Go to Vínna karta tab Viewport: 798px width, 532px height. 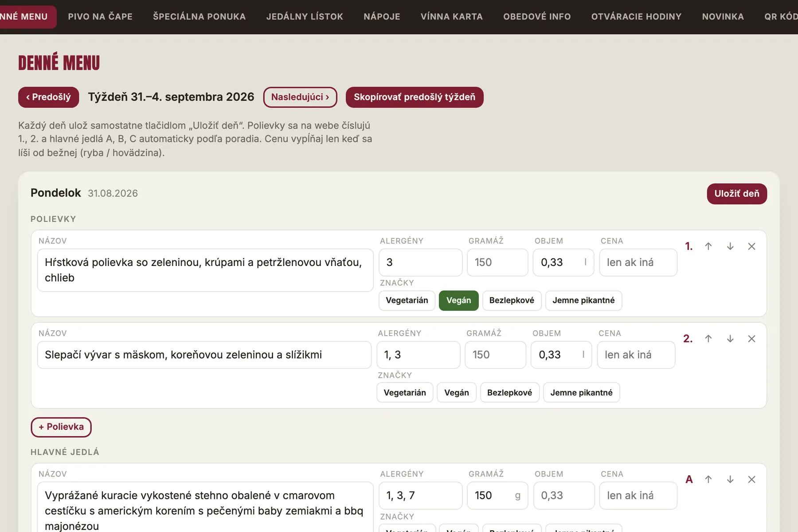click(451, 17)
